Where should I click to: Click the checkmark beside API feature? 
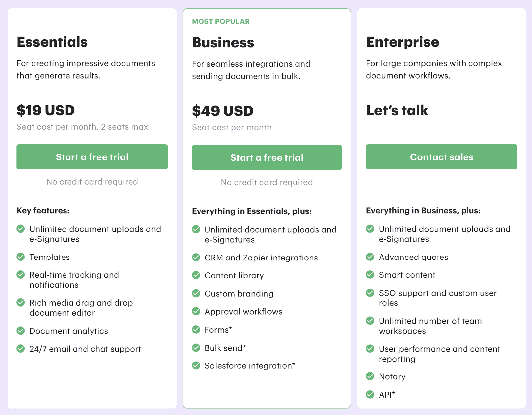pos(370,394)
